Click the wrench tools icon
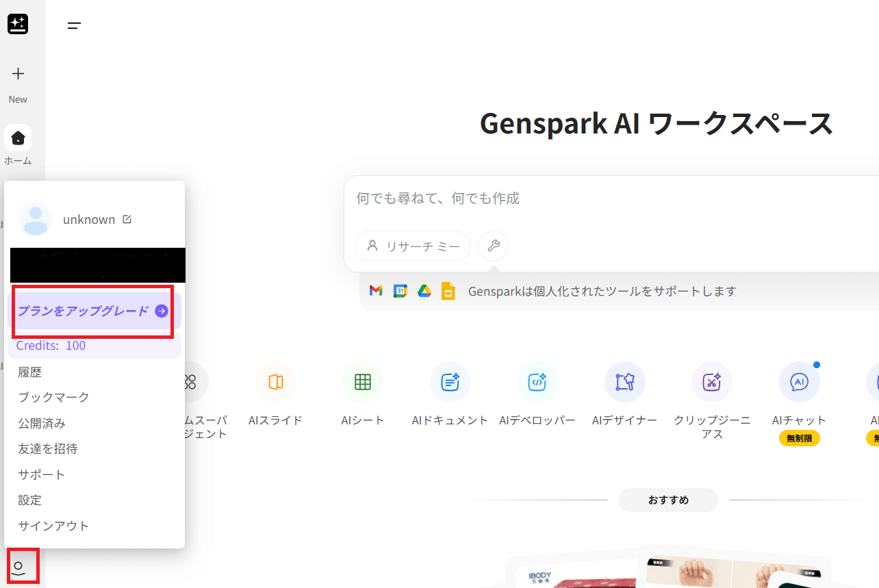Image resolution: width=879 pixels, height=588 pixels. coord(493,246)
